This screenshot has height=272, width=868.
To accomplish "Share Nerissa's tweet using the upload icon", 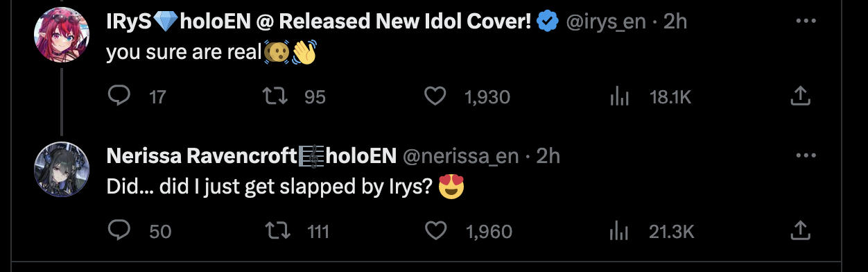I will coord(801,230).
